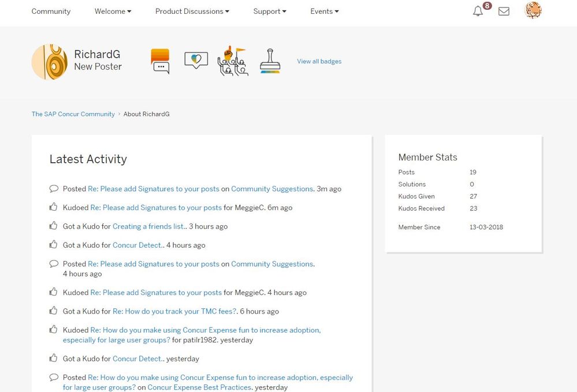Select the heart speech bubble badge
The width and height of the screenshot is (577, 392).
click(x=196, y=60)
